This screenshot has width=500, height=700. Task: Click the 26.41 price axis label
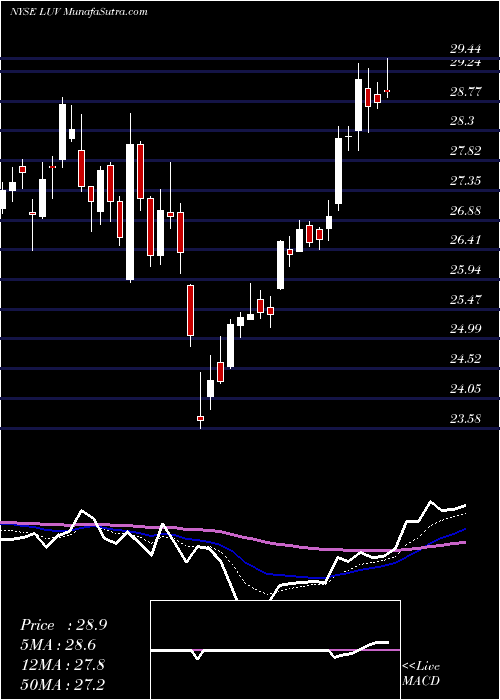466,240
